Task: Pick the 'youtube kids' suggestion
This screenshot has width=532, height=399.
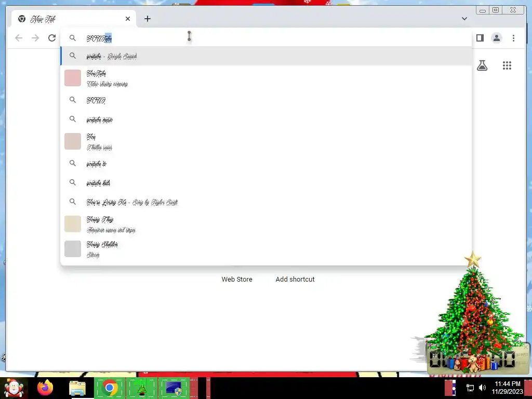Action: coord(266,182)
